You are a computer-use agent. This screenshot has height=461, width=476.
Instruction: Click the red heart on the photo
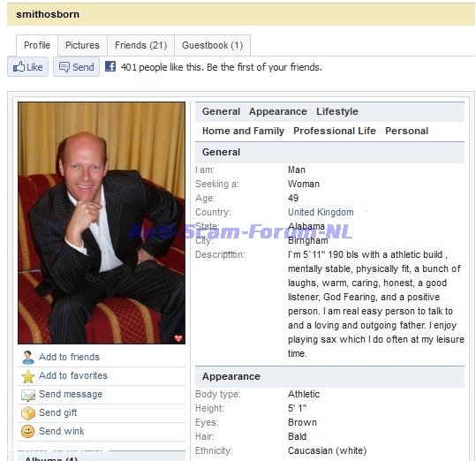pos(178,338)
